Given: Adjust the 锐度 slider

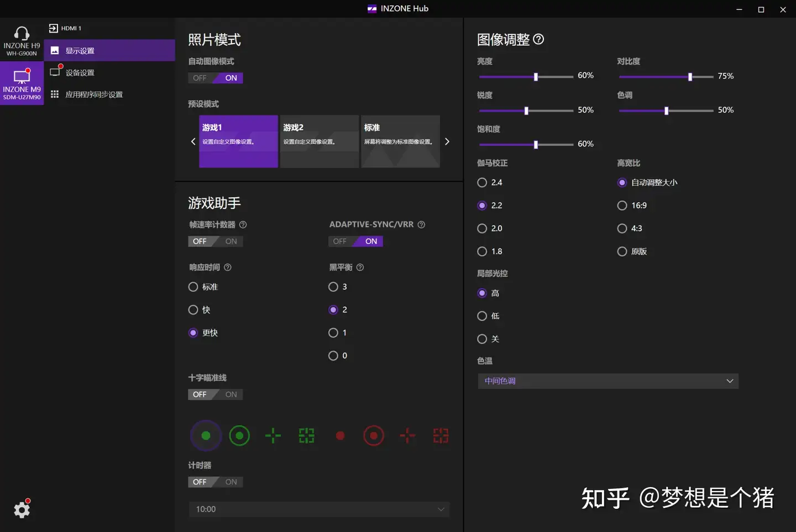Looking at the screenshot, I should click(x=526, y=110).
